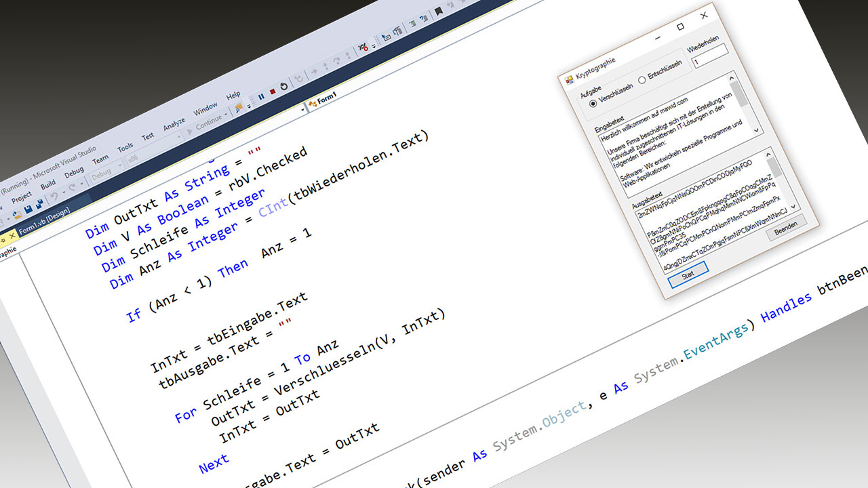Click the Eingabetext scrollbar up arrow

(730, 77)
